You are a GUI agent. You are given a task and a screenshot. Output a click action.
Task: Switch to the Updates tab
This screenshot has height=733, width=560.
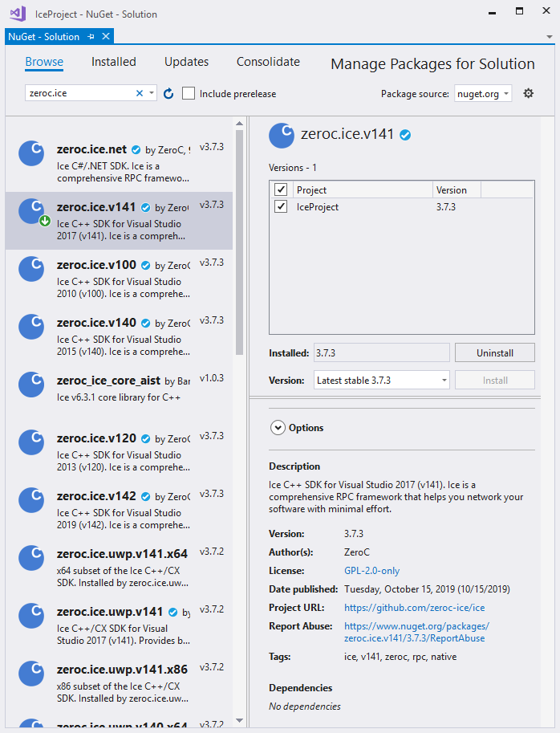pyautogui.click(x=186, y=62)
